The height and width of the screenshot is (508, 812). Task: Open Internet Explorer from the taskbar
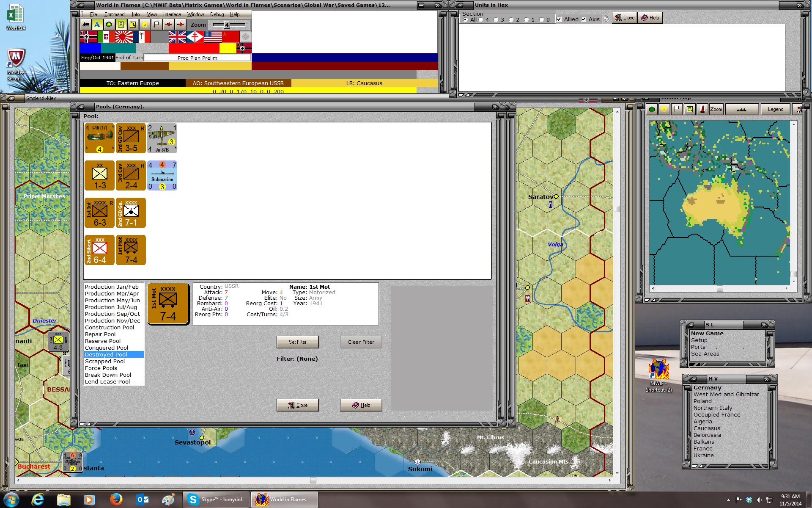(x=38, y=500)
